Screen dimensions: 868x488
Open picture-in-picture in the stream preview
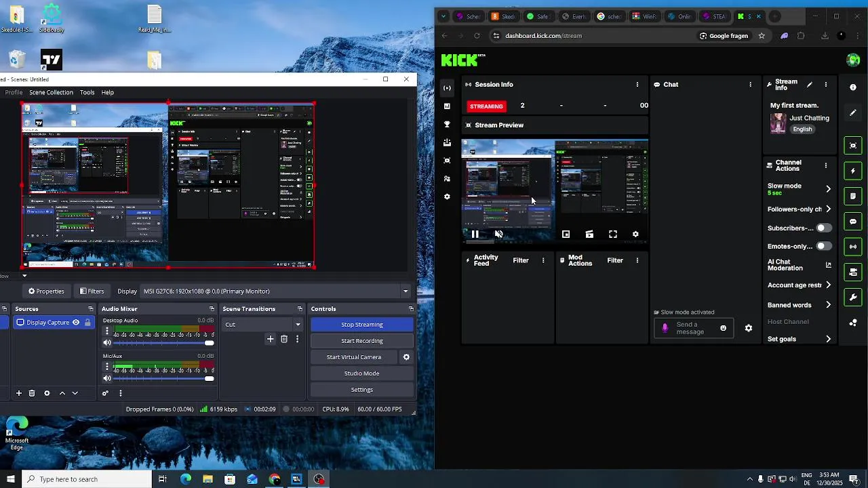click(x=566, y=234)
